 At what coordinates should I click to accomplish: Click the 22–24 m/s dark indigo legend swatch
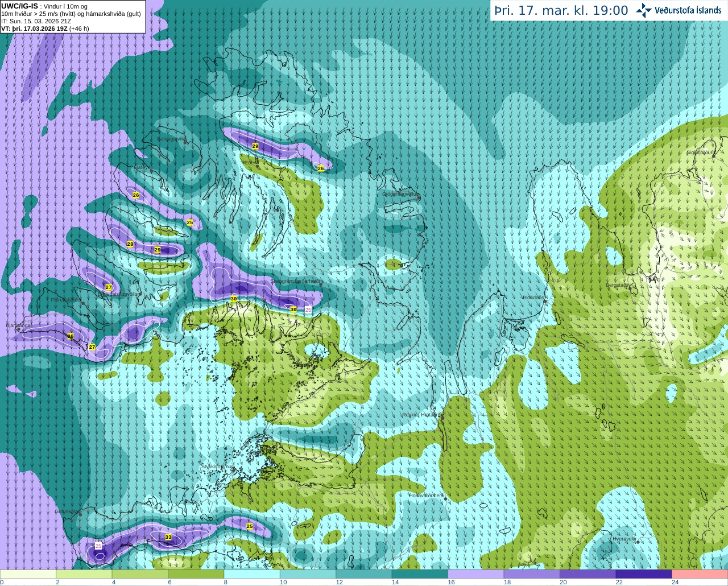(x=644, y=574)
